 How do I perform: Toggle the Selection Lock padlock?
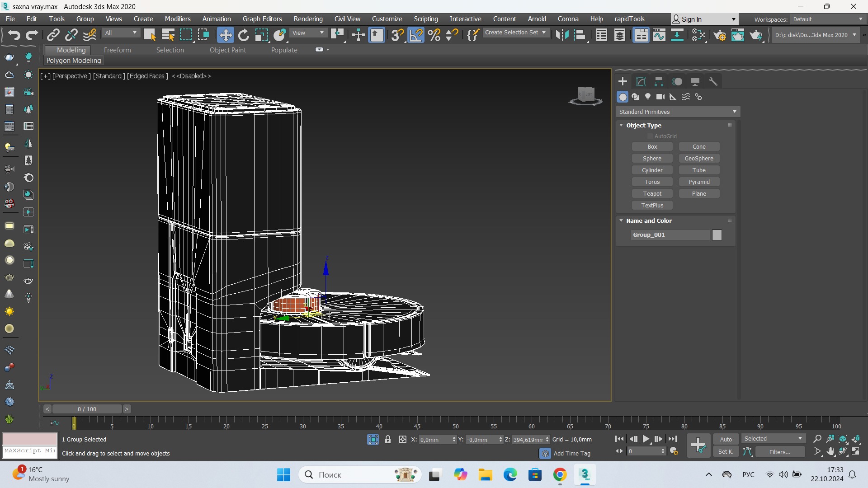[x=388, y=439]
